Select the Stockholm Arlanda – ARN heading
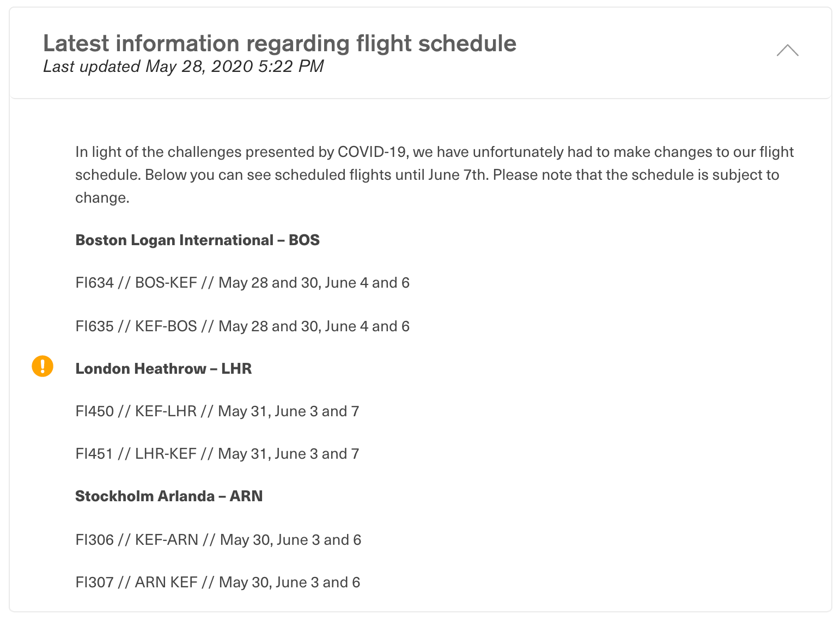840x620 pixels. (x=169, y=496)
